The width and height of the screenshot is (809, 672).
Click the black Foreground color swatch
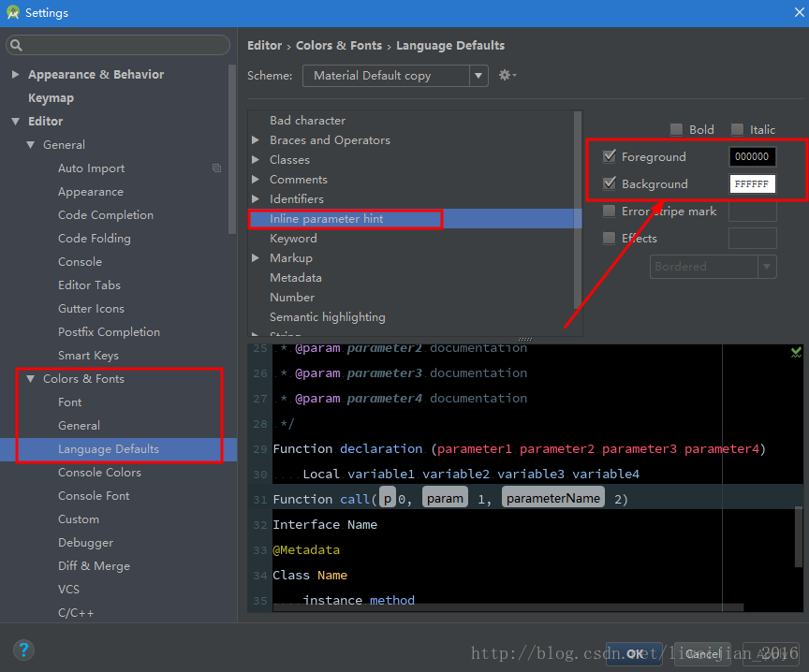(753, 156)
